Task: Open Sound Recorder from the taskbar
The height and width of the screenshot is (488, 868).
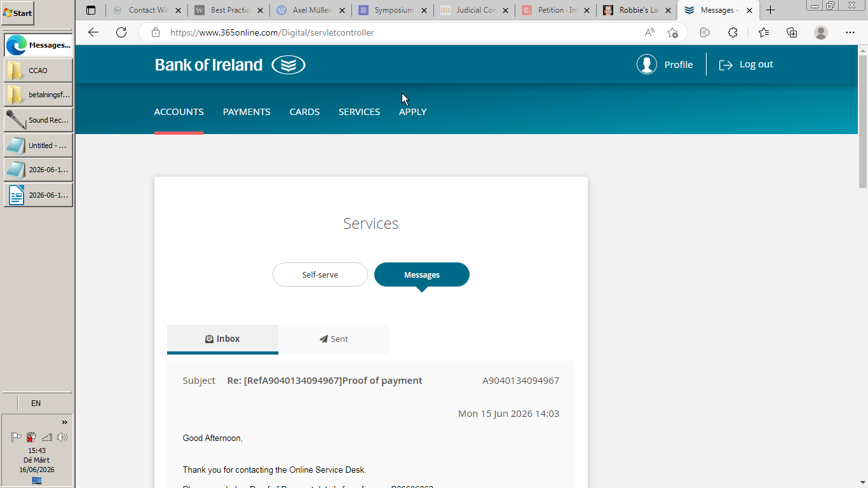Action: tap(38, 120)
